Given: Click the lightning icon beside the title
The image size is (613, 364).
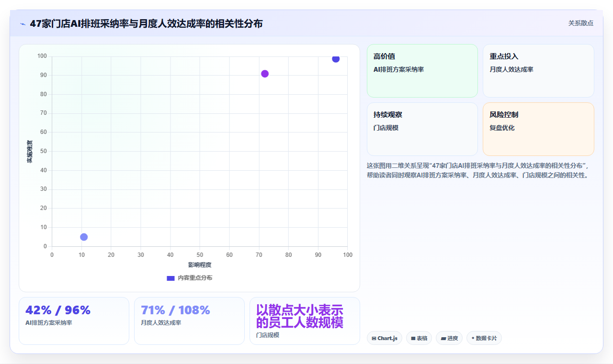Looking at the screenshot, I should pos(23,24).
